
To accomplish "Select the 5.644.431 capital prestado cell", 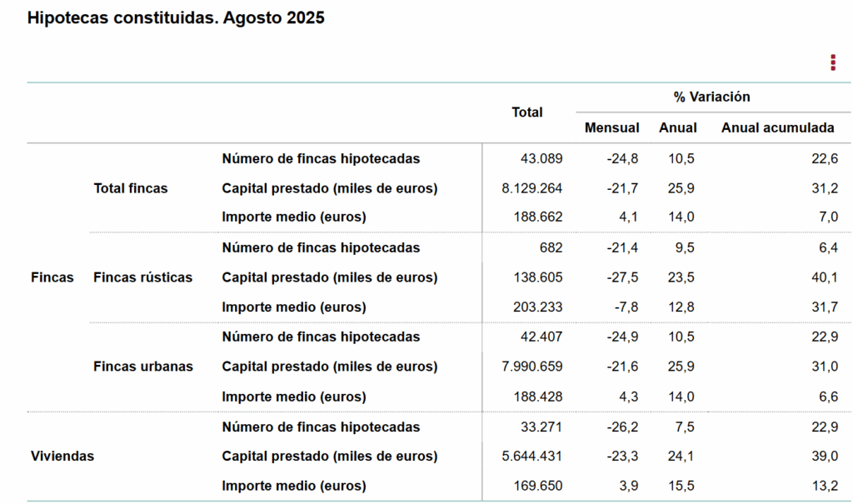I will (x=531, y=457).
